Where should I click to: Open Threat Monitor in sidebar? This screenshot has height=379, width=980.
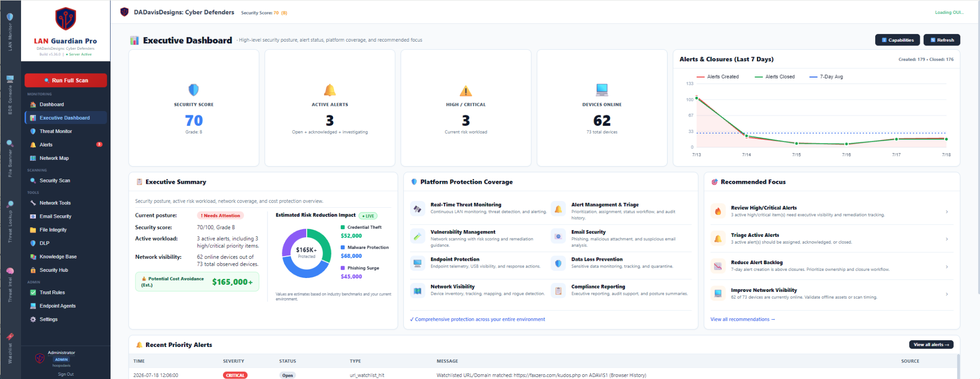66,131
